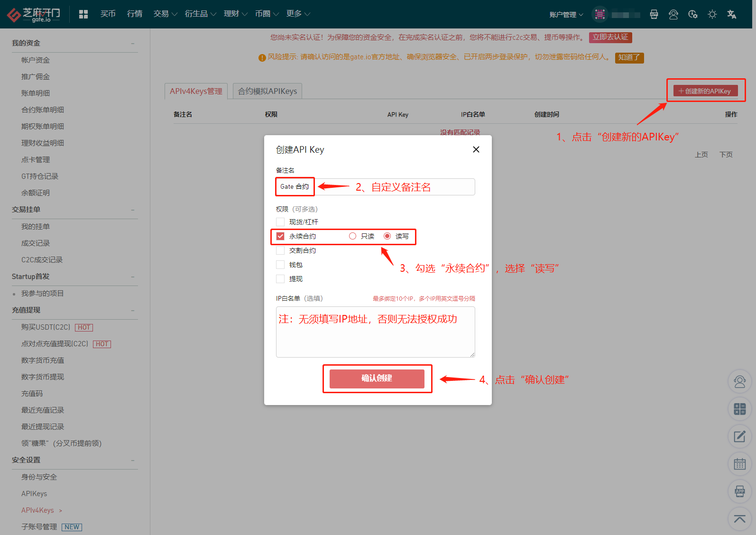This screenshot has height=535, width=756.
Task: Click the 备注名 input field
Action: pyautogui.click(x=376, y=187)
